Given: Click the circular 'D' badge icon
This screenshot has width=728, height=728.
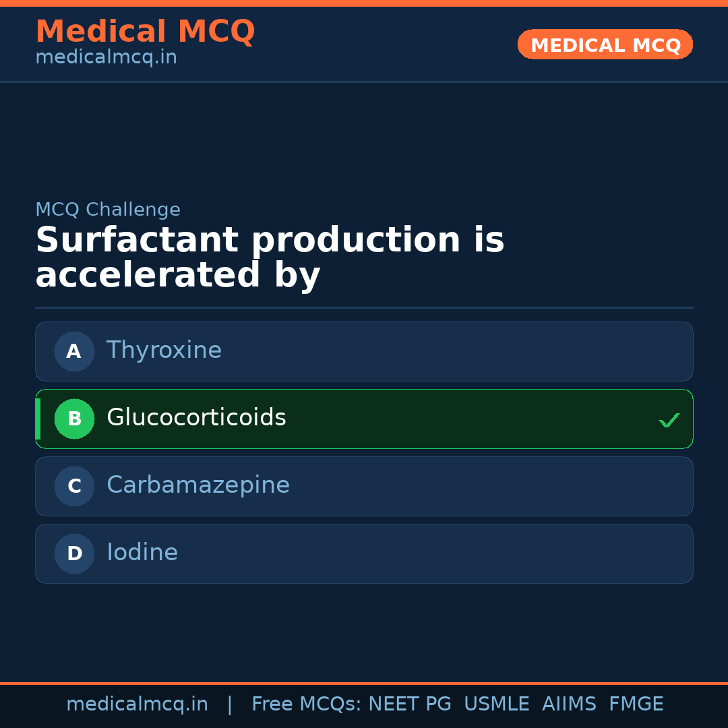Looking at the screenshot, I should (74, 553).
